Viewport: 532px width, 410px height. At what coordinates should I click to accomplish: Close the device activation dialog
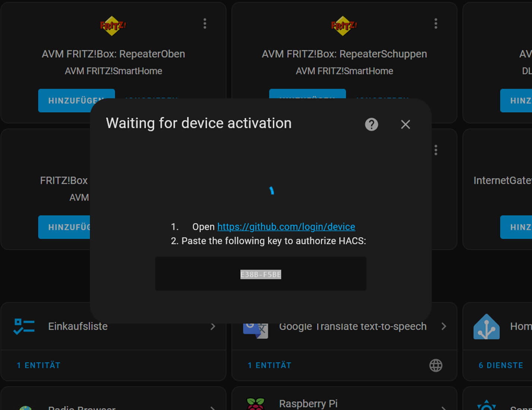[405, 124]
